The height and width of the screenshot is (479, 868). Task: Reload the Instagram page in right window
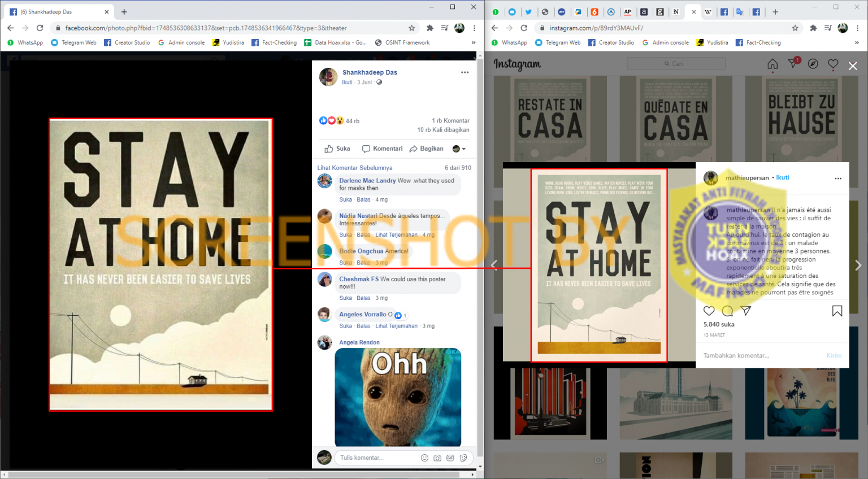(x=524, y=28)
